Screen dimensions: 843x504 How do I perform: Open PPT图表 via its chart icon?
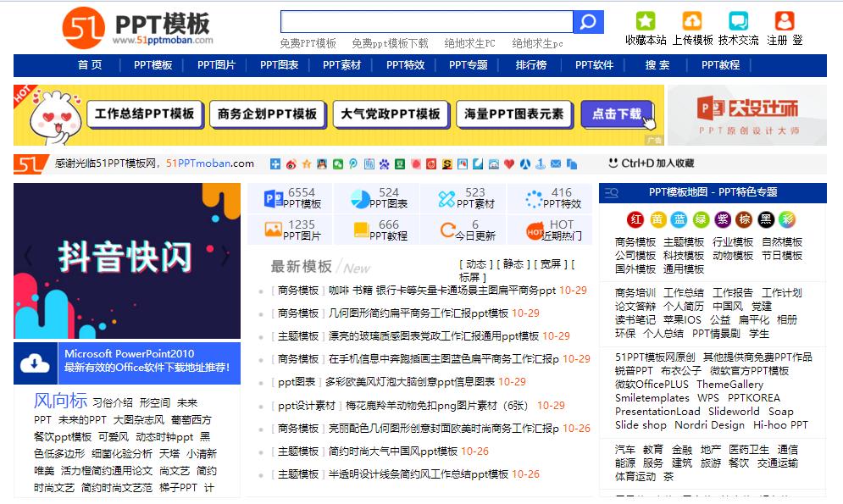pyautogui.click(x=360, y=199)
